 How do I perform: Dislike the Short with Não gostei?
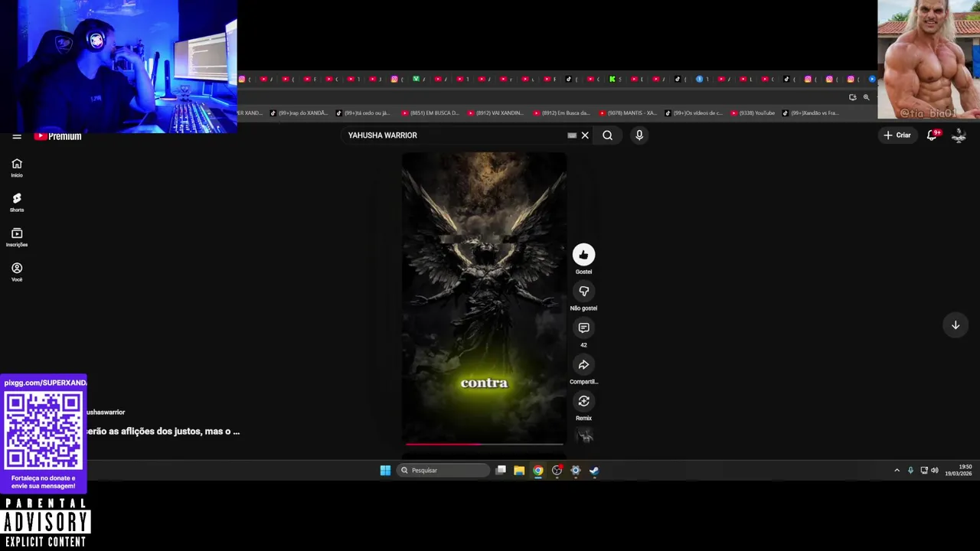tap(583, 292)
